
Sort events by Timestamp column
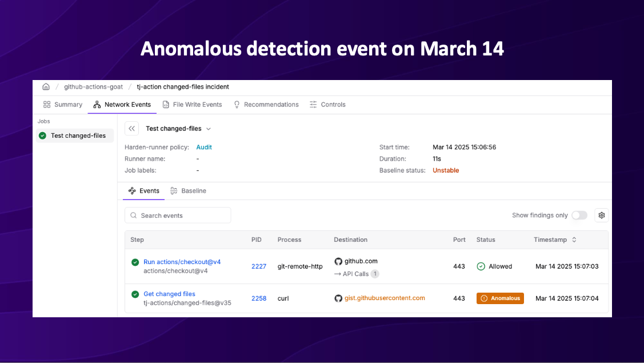tap(555, 240)
